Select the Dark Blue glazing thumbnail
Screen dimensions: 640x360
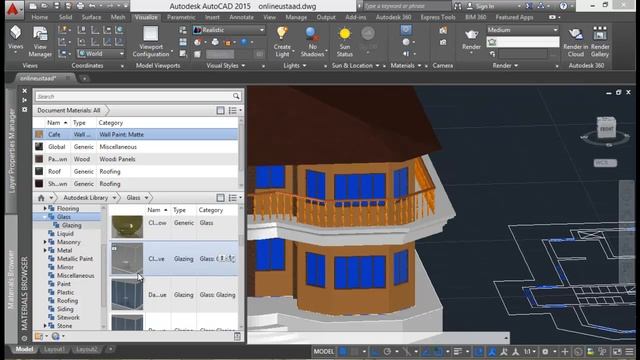pyautogui.click(x=127, y=294)
